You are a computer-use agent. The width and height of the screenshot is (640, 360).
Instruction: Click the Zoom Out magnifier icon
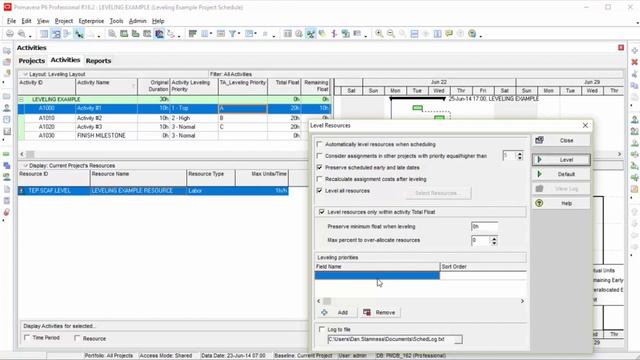click(391, 34)
